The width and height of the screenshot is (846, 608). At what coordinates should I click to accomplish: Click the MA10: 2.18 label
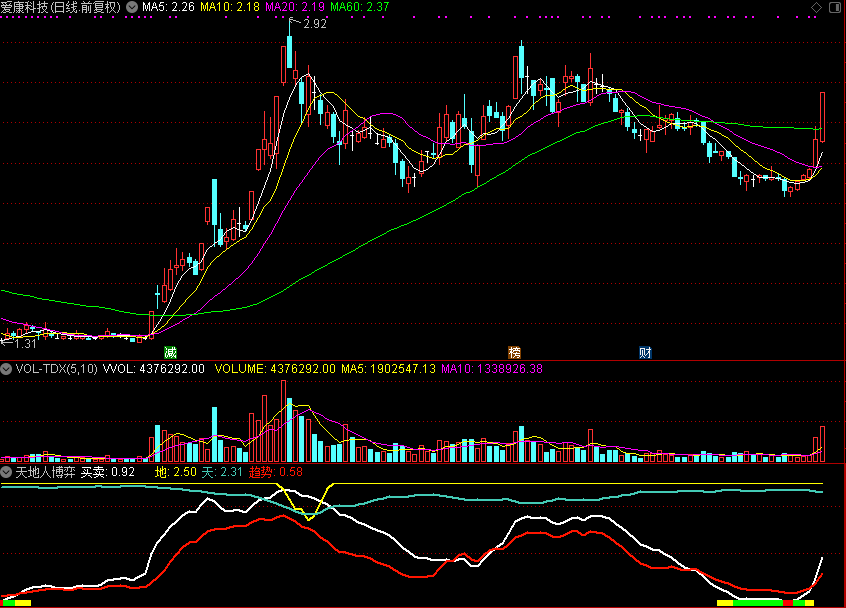[x=230, y=7]
